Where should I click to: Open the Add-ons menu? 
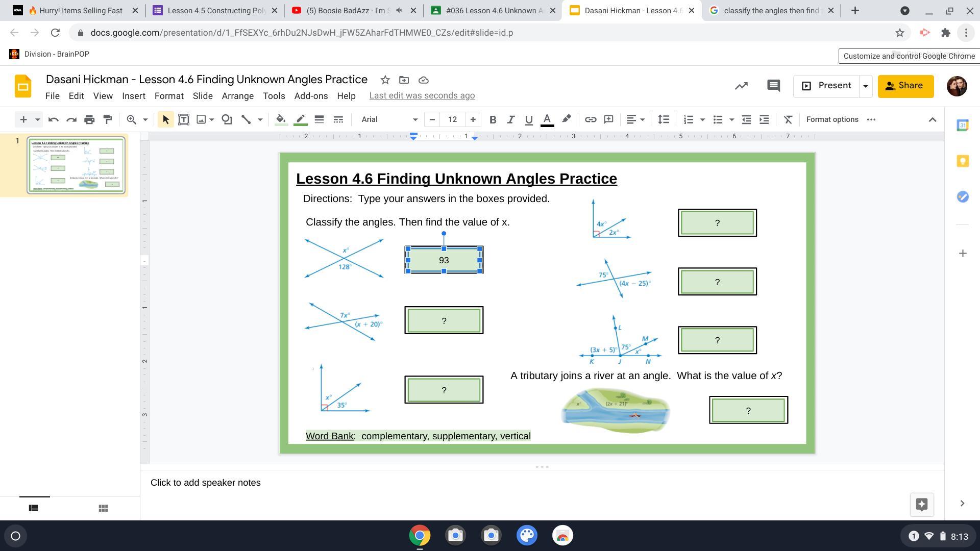click(311, 96)
